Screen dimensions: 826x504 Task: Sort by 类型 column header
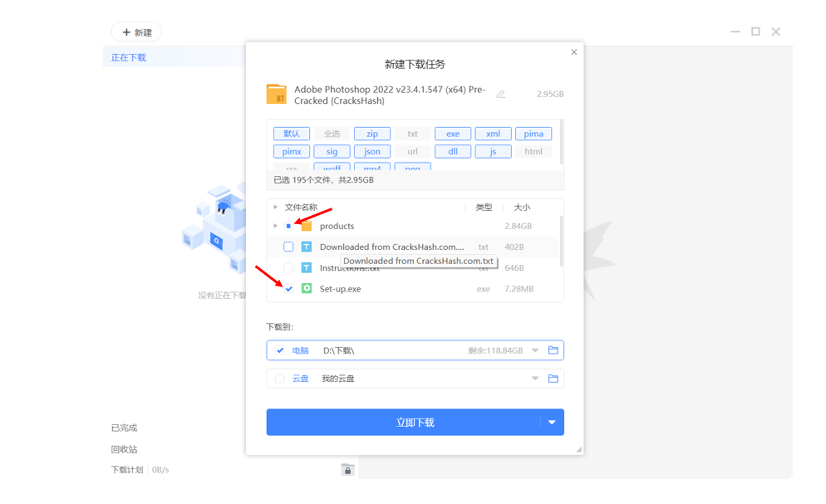pyautogui.click(x=484, y=207)
